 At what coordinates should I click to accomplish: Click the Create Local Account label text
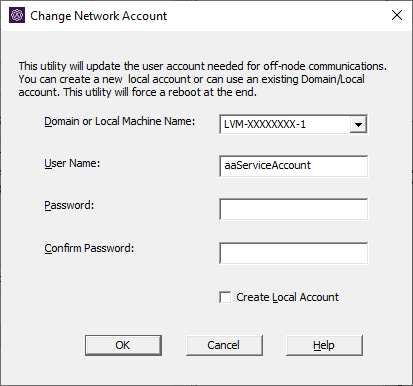click(287, 297)
